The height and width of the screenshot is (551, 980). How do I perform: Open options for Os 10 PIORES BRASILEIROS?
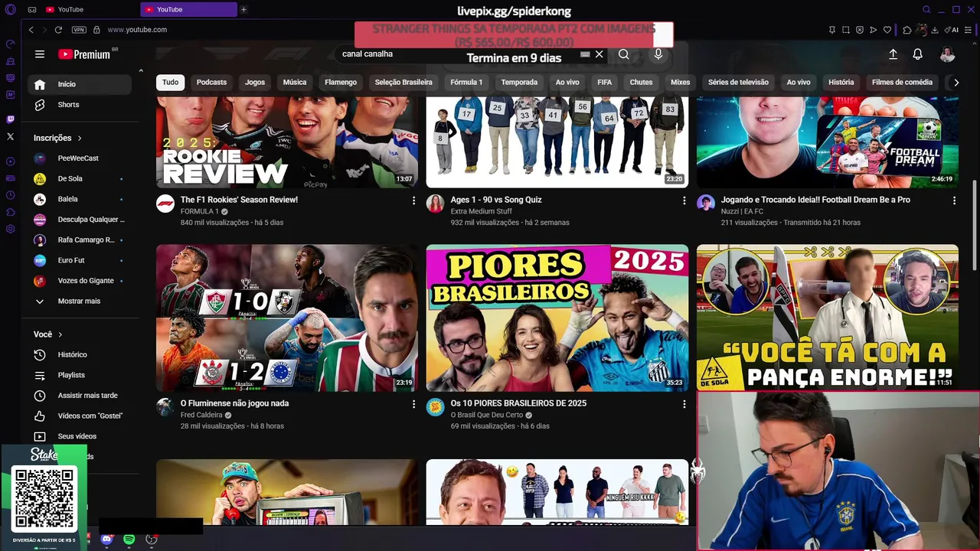click(x=684, y=404)
